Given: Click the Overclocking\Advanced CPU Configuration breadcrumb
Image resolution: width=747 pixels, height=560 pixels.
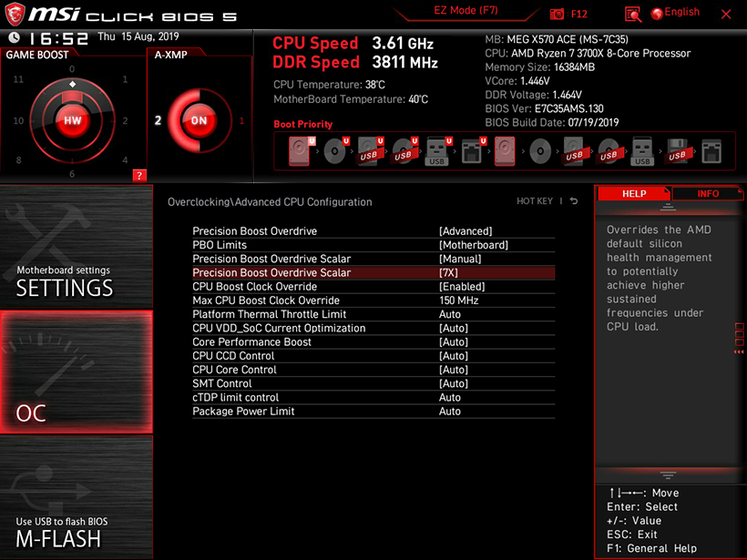Looking at the screenshot, I should tap(270, 202).
